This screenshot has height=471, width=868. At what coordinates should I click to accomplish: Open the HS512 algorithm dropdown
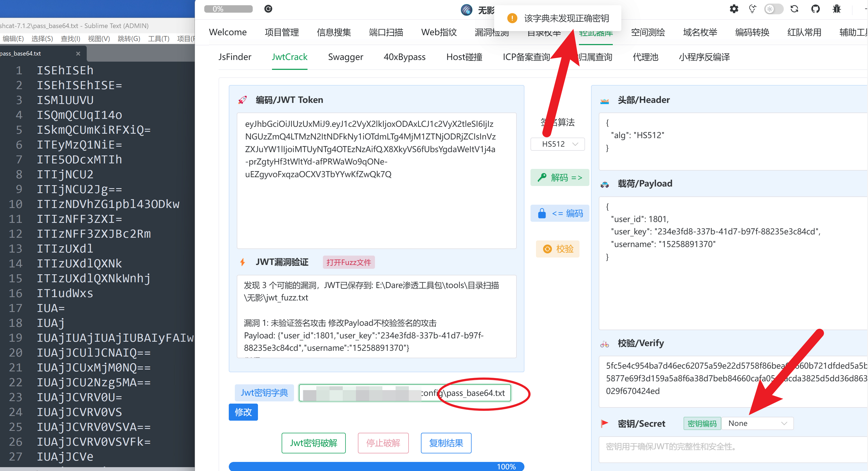(x=557, y=144)
